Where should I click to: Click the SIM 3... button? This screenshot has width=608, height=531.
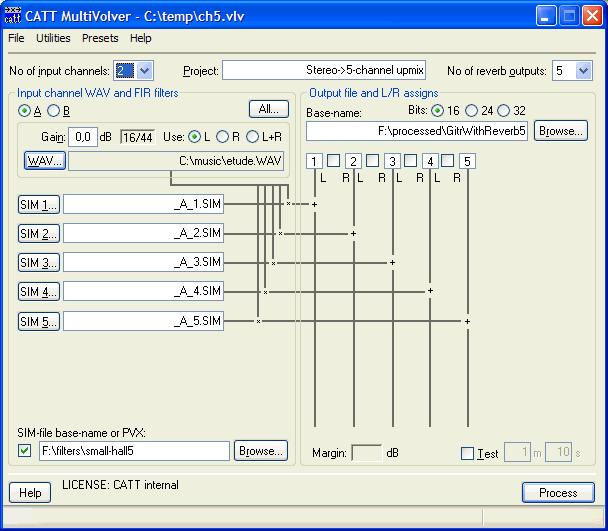tap(39, 263)
